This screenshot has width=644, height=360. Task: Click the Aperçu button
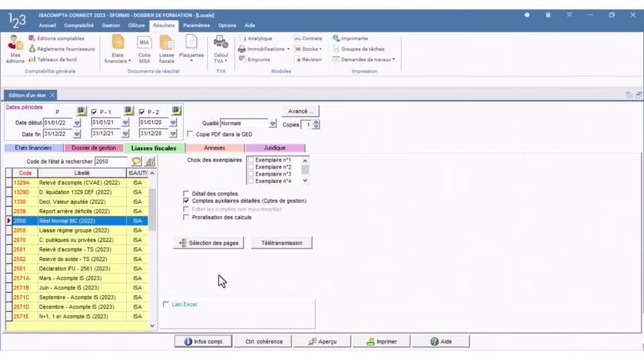(x=323, y=341)
